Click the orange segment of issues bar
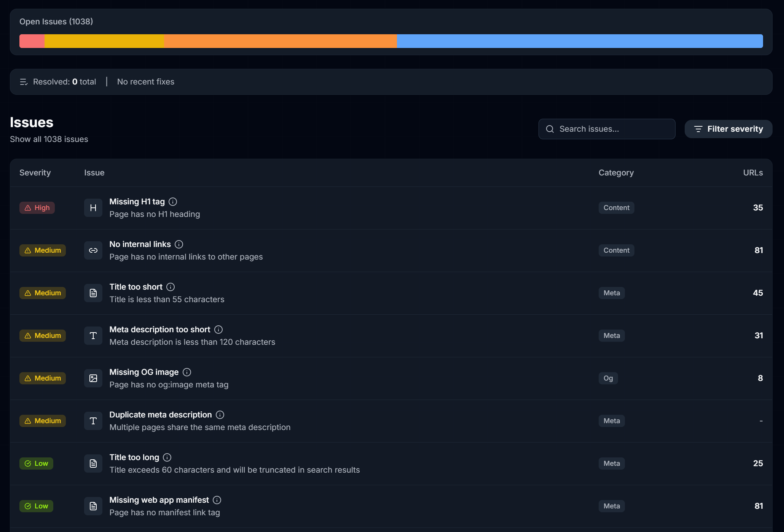Screen dimensions: 784x532 click(280, 41)
